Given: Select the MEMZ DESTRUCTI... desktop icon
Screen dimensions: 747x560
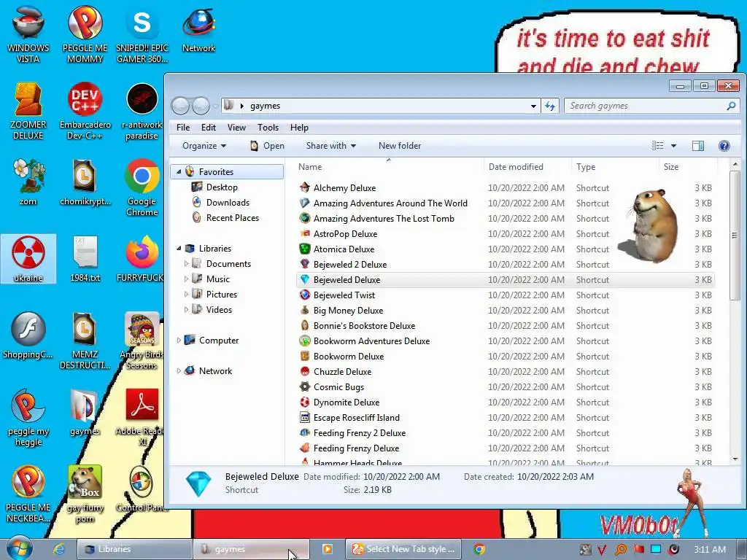Looking at the screenshot, I should coord(85,341).
